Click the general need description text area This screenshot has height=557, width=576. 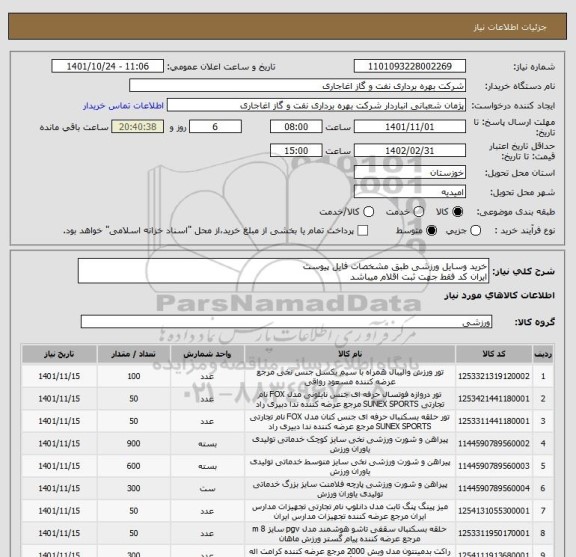coord(283,271)
